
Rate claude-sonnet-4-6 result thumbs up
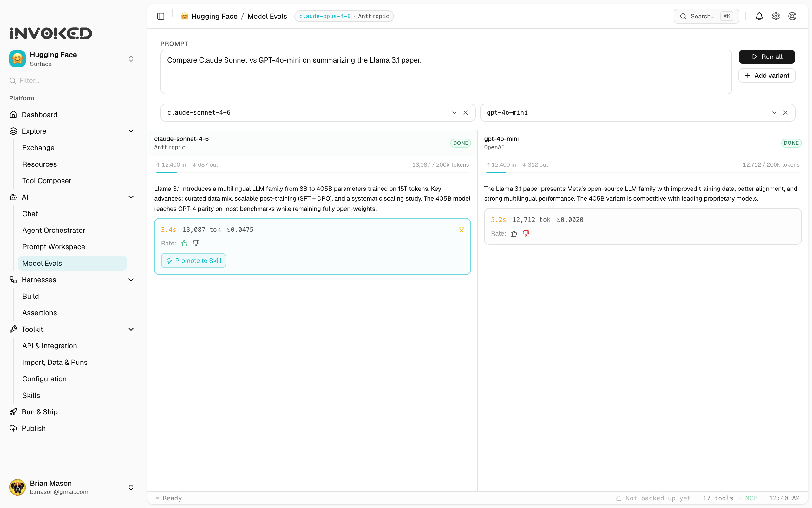tap(184, 243)
